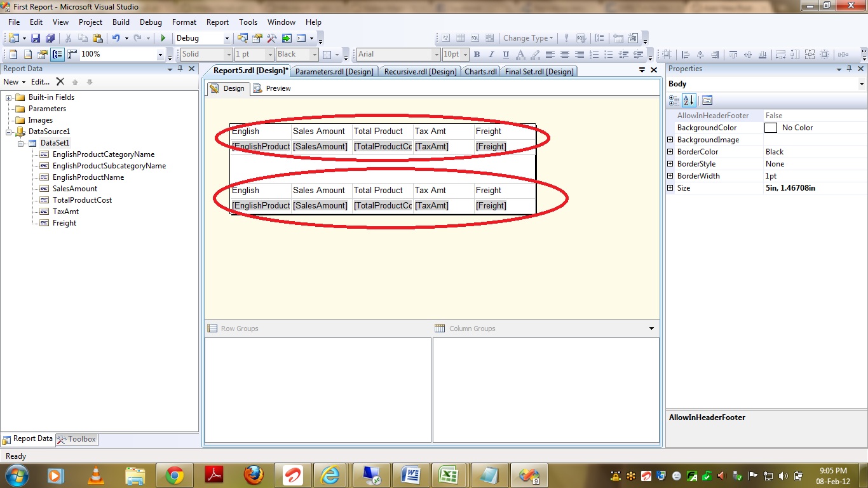Expand the Size property row
The image size is (868, 488).
click(x=670, y=188)
